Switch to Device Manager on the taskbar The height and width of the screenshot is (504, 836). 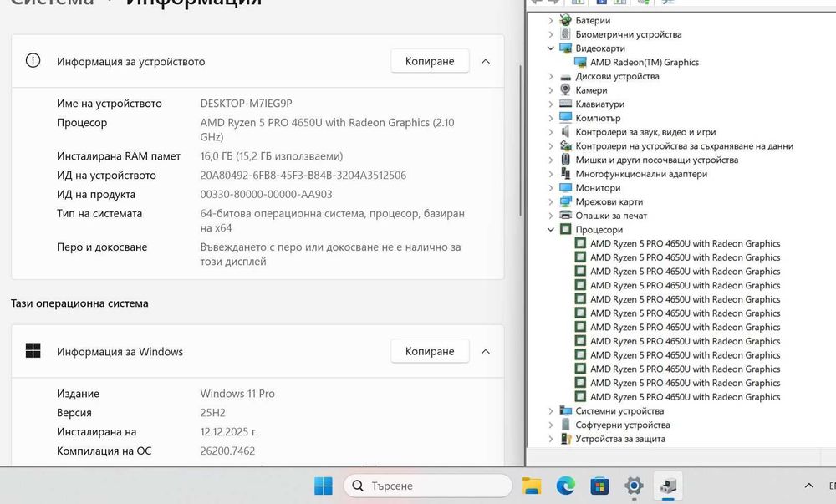click(x=668, y=486)
